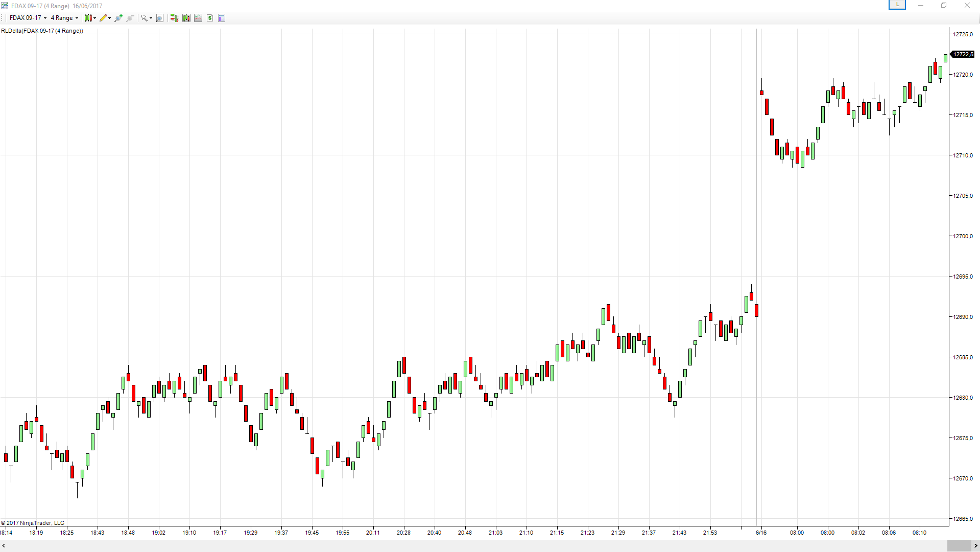Click the current price marker 12722,5

(x=963, y=54)
